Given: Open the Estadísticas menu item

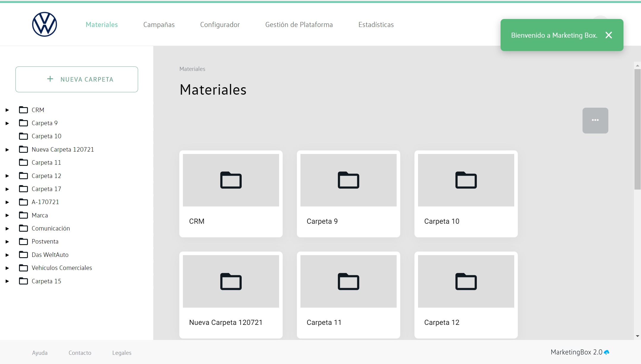Looking at the screenshot, I should tap(376, 25).
